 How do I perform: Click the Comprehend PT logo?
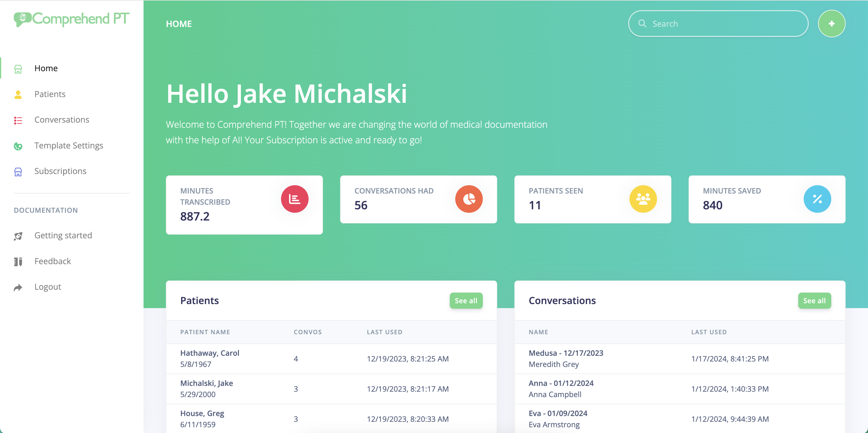point(71,19)
